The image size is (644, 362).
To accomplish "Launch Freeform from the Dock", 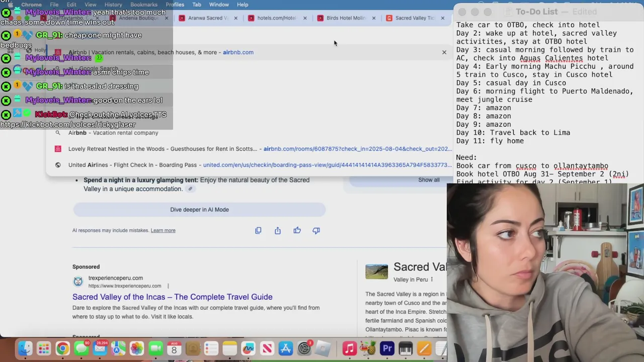I will [249, 348].
